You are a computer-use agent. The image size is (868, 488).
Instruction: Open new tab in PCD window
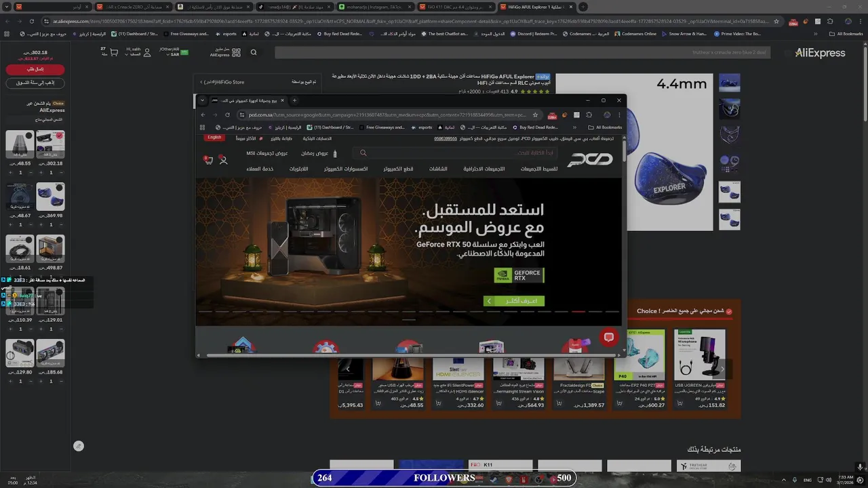pyautogui.click(x=294, y=100)
